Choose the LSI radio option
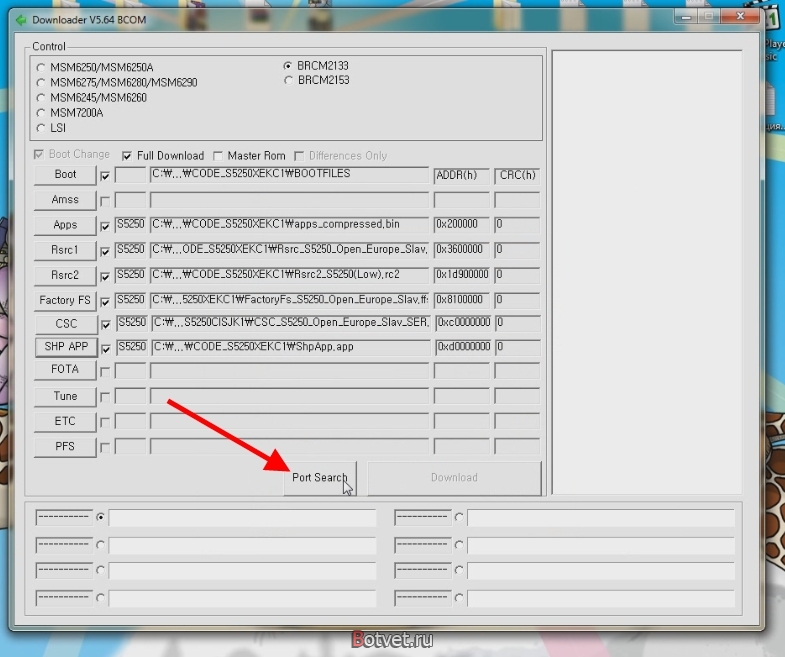This screenshot has width=785, height=657. [41, 128]
